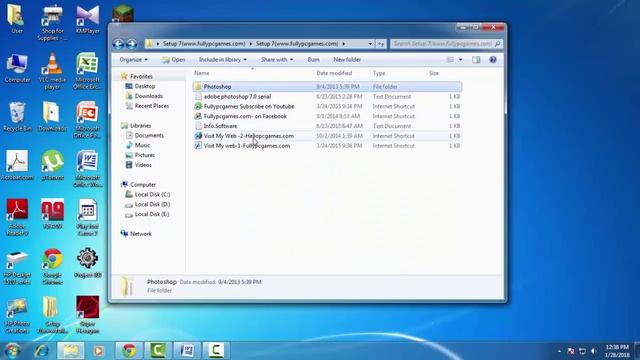The height and width of the screenshot is (360, 640).
Task: Toggle the preview pane icon
Action: (476, 60)
